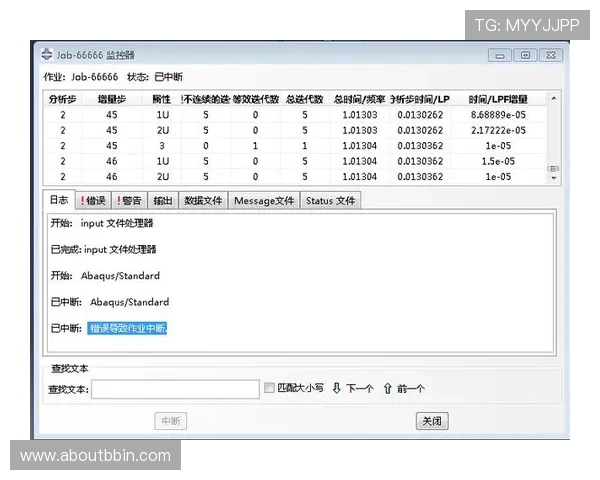This screenshot has width=600, height=480.
Task: Click the table scrollbar thumb
Action: pyautogui.click(x=553, y=168)
